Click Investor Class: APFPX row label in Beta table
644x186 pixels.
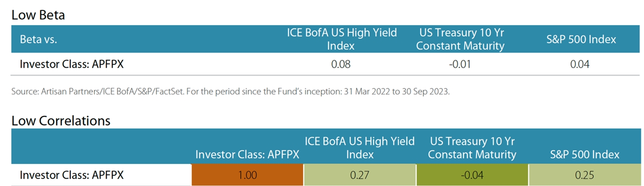(x=71, y=64)
